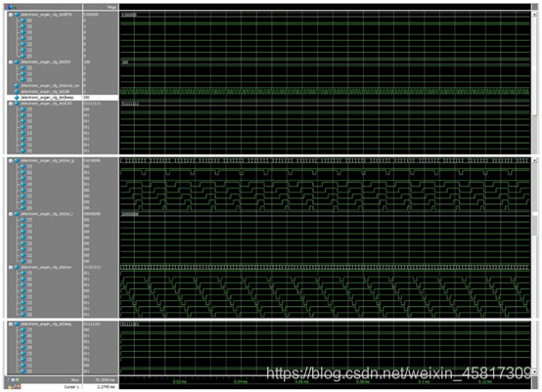
Task: Select the auto_sw signal
Action: point(50,86)
